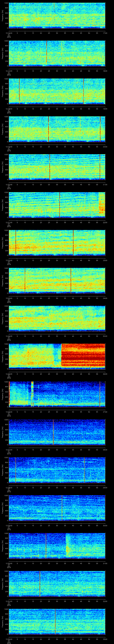Click the 12:18:00 start time label
The height and width of the screenshot is (644, 114).
[9, 109]
